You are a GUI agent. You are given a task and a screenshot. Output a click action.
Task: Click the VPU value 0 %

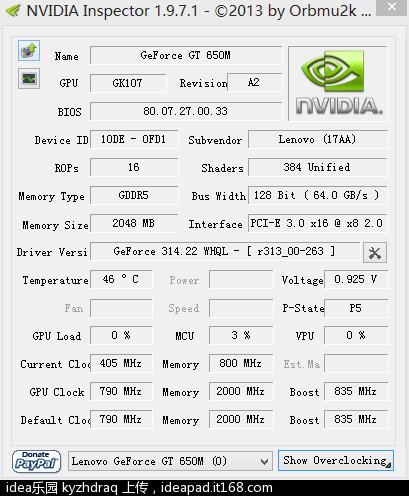(x=356, y=335)
